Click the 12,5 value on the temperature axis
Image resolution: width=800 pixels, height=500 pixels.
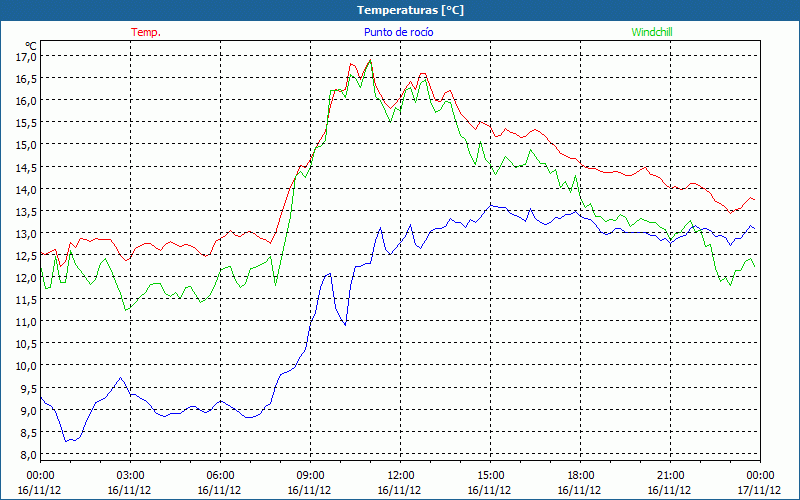pos(26,256)
